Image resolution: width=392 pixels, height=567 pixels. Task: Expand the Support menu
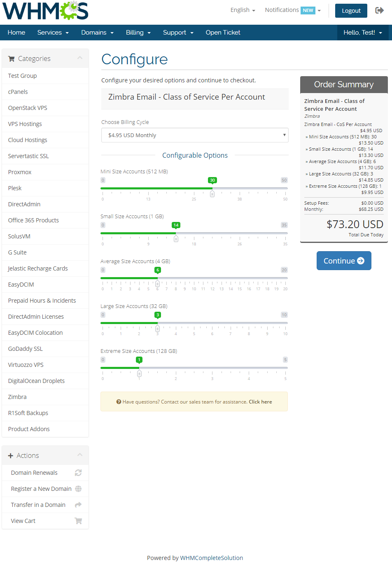[178, 33]
